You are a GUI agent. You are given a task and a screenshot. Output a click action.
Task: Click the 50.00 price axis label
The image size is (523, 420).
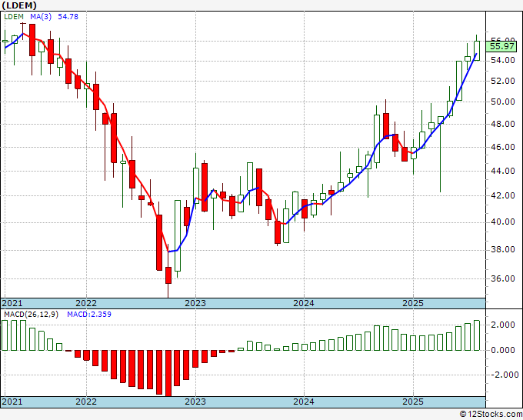pyautogui.click(x=502, y=102)
